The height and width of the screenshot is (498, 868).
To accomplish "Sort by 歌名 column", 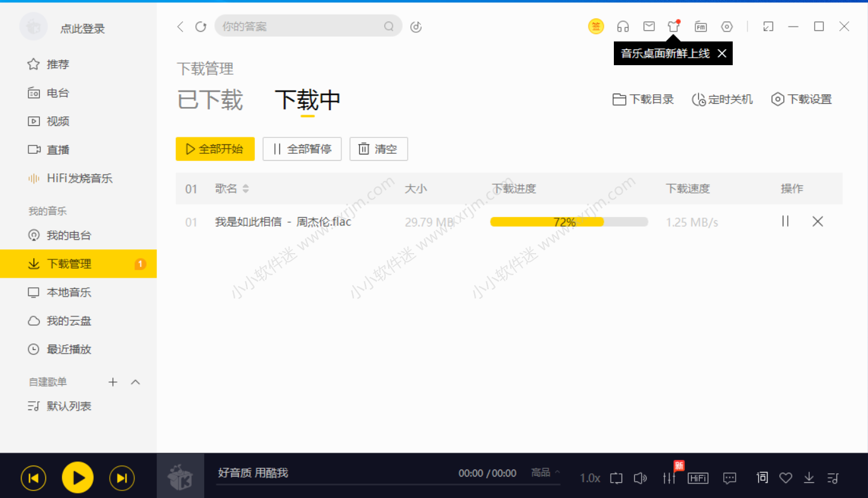I will 232,189.
